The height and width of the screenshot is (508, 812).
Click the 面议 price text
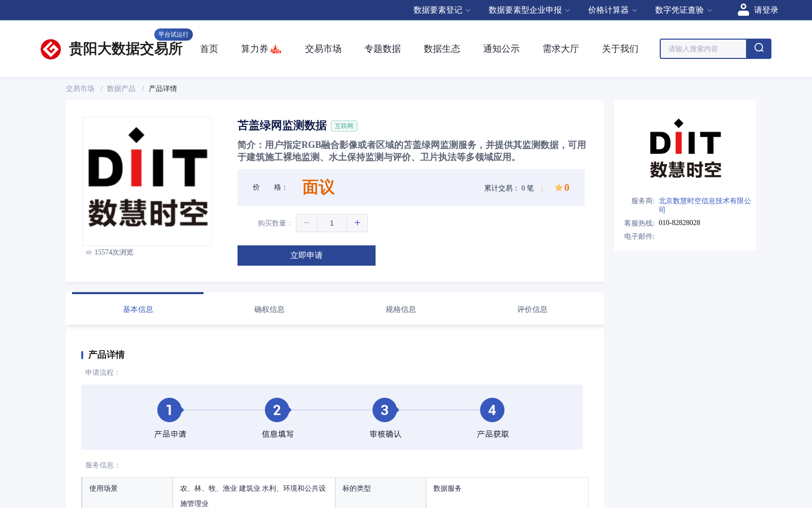318,187
